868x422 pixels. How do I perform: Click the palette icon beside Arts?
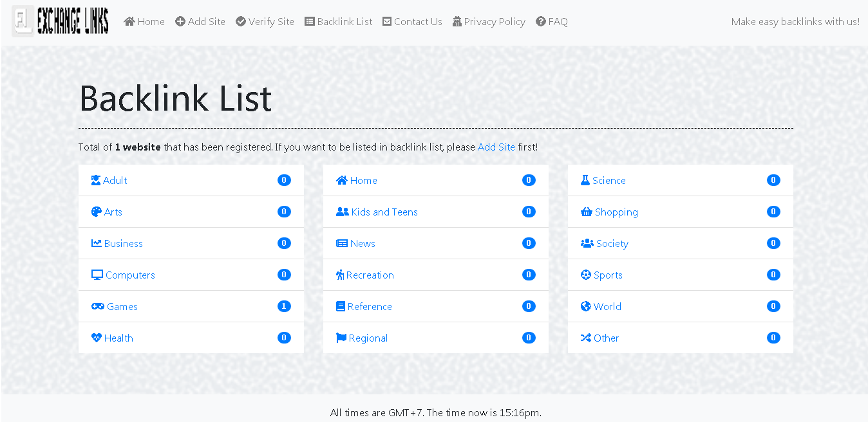97,212
